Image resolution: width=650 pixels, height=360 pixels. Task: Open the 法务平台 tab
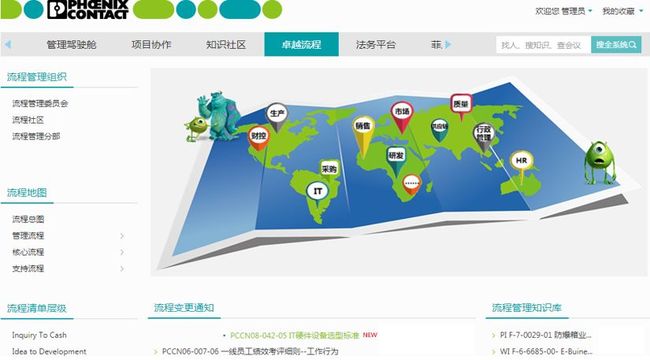click(376, 44)
